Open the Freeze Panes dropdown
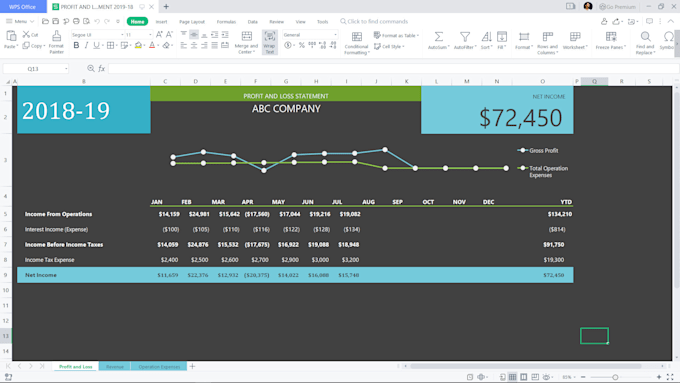This screenshot has width=680, height=383. point(611,40)
